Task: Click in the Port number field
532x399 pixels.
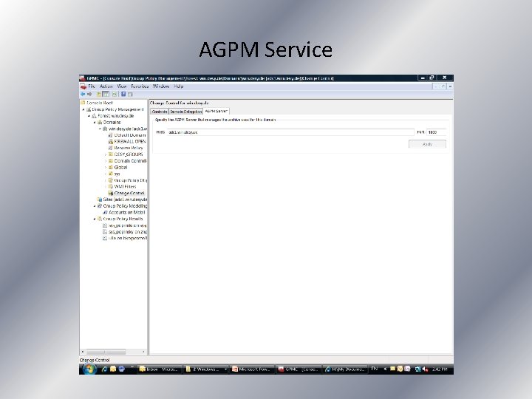Action: 436,132
